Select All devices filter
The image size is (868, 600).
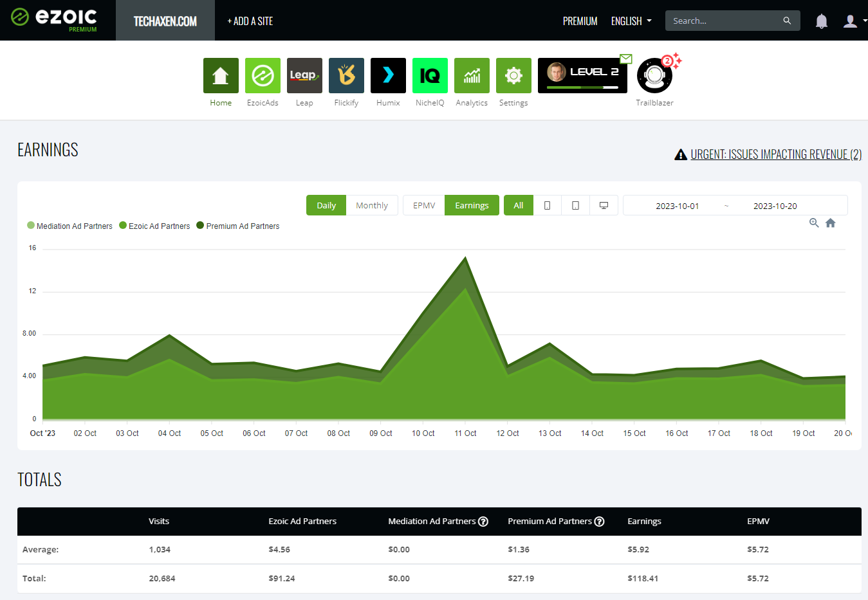click(x=519, y=205)
